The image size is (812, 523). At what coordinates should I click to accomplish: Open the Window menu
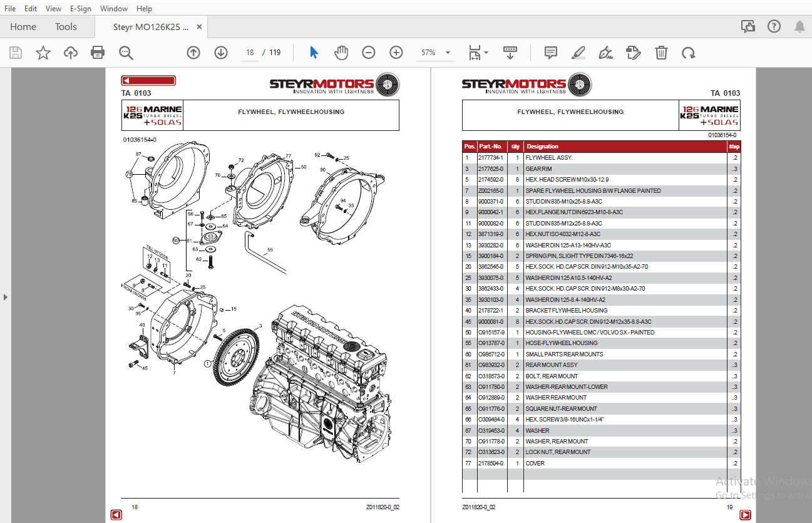(114, 9)
